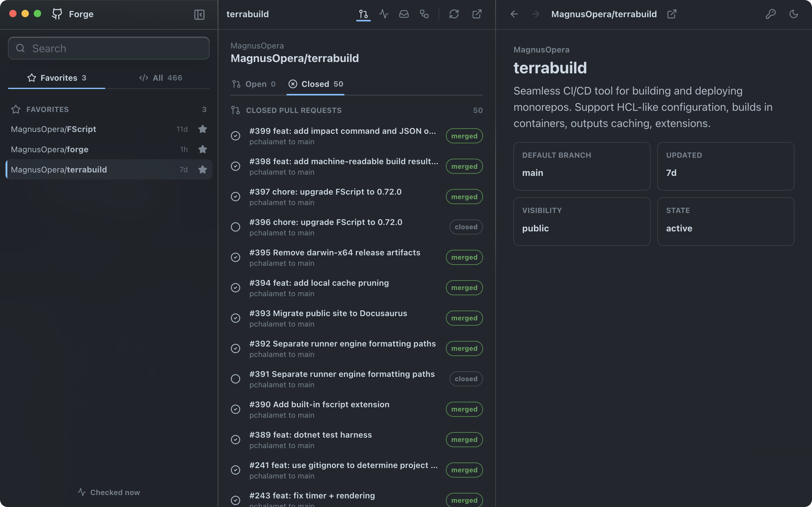
Task: Open PR #397 upgrade FScript to 0.72.0
Action: click(x=357, y=197)
